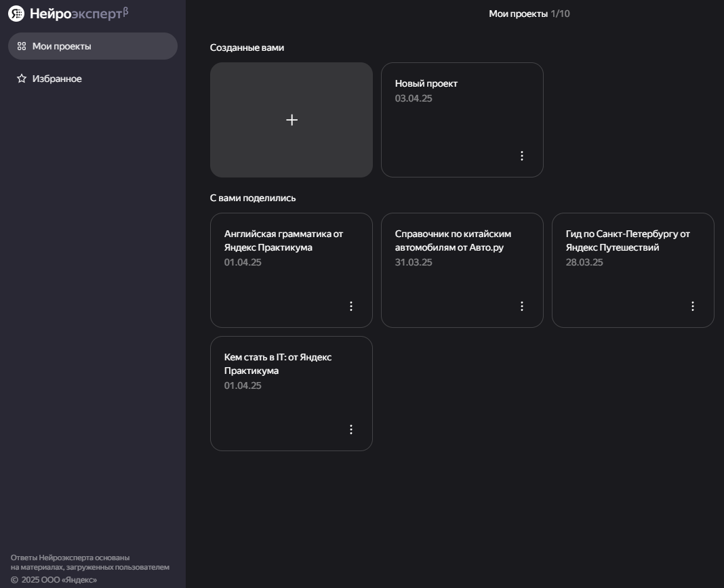
Task: Open three-dot menu on Кем стать в IT card
Action: tap(351, 429)
